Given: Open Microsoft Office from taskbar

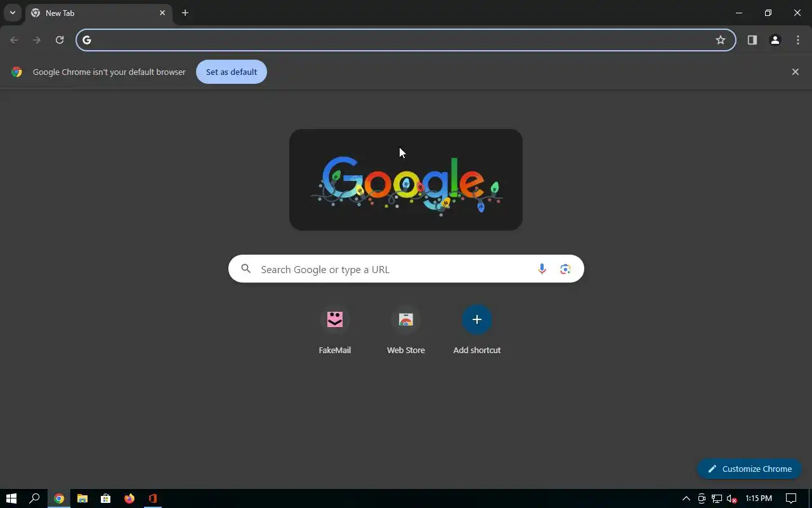Looking at the screenshot, I should click(x=153, y=498).
